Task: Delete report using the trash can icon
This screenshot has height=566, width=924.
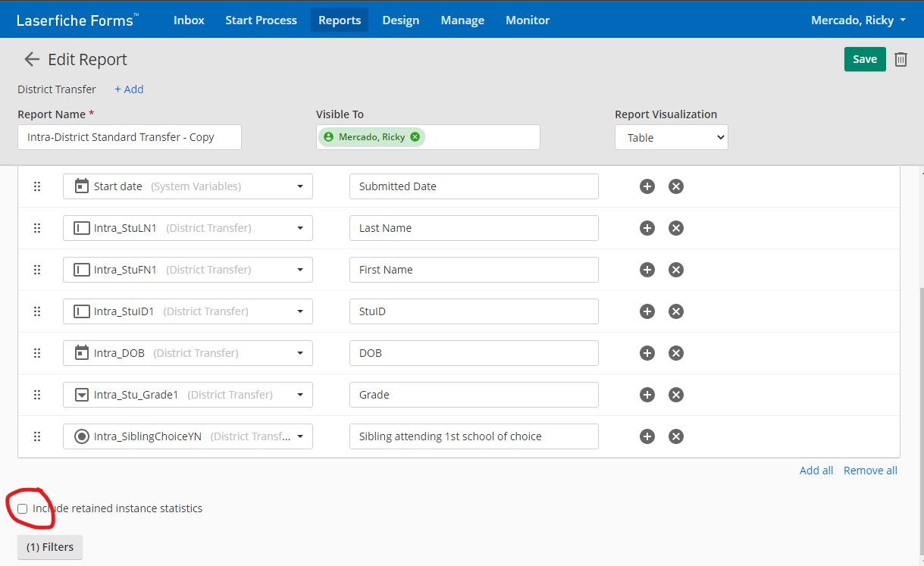Action: point(901,59)
